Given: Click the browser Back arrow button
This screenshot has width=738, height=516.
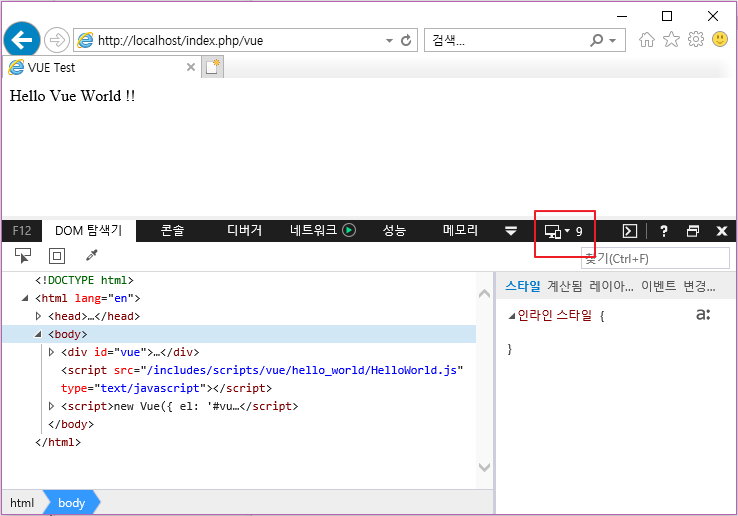Looking at the screenshot, I should [x=22, y=40].
